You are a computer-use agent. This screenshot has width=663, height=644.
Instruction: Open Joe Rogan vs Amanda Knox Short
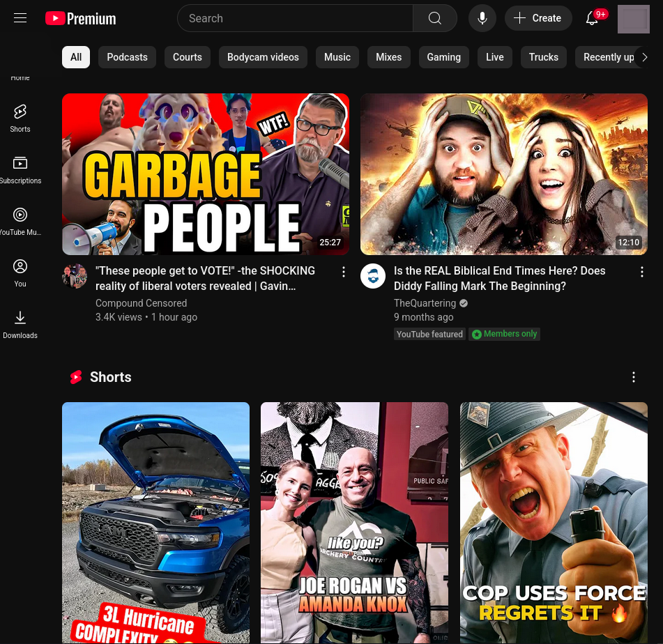click(354, 523)
